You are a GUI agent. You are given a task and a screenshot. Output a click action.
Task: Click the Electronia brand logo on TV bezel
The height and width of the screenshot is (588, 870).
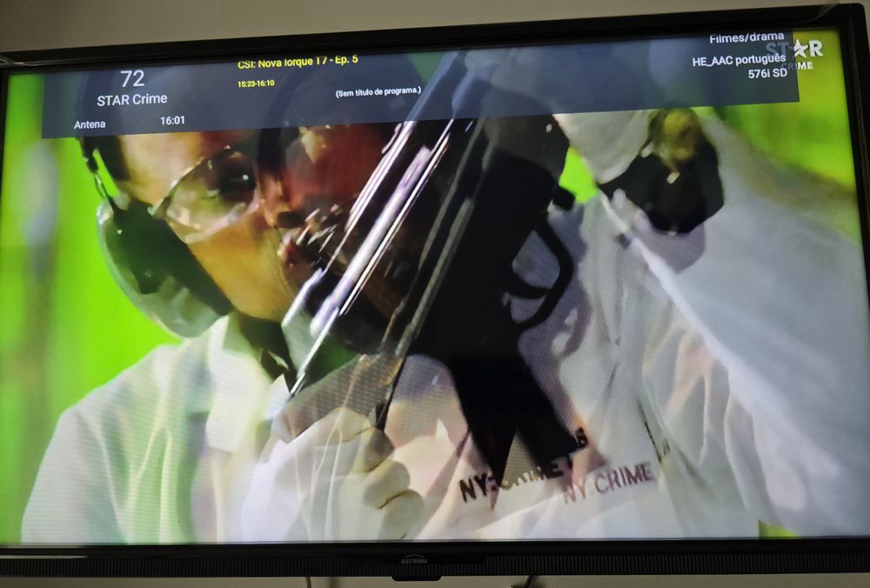[414, 561]
